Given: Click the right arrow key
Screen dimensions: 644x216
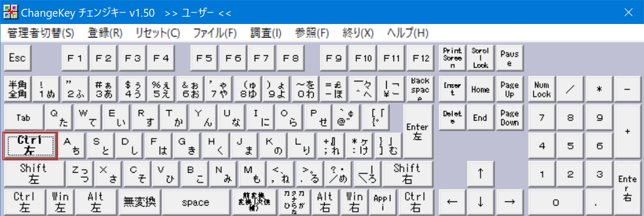Looking at the screenshot, I should point(509,202).
